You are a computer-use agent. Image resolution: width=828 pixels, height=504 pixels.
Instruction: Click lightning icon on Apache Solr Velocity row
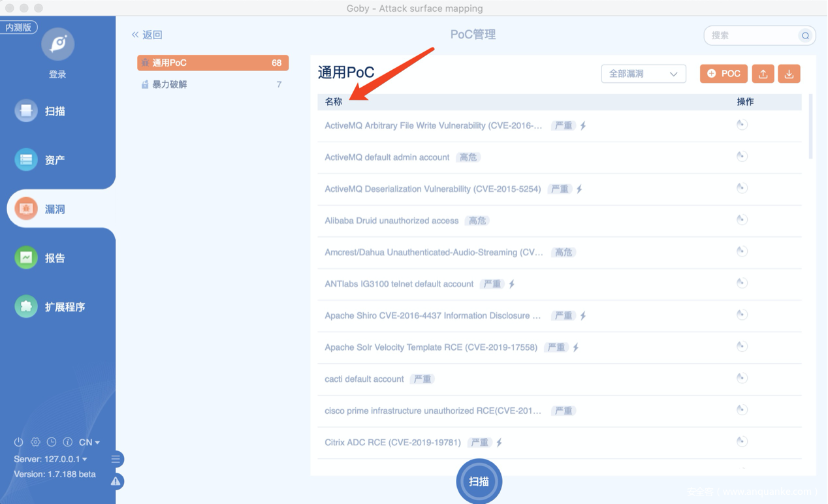point(576,347)
